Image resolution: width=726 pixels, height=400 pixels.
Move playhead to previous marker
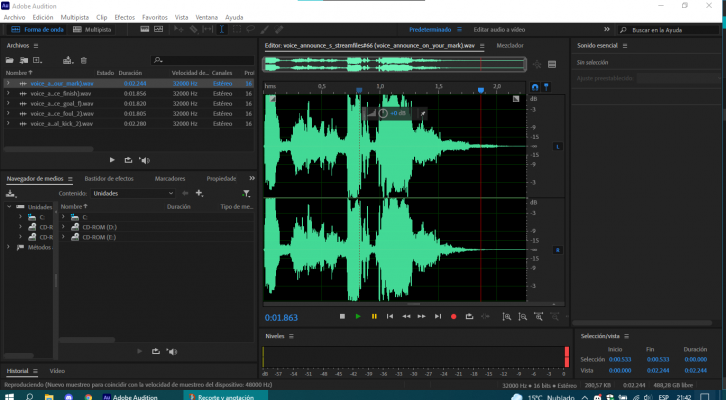(x=390, y=317)
